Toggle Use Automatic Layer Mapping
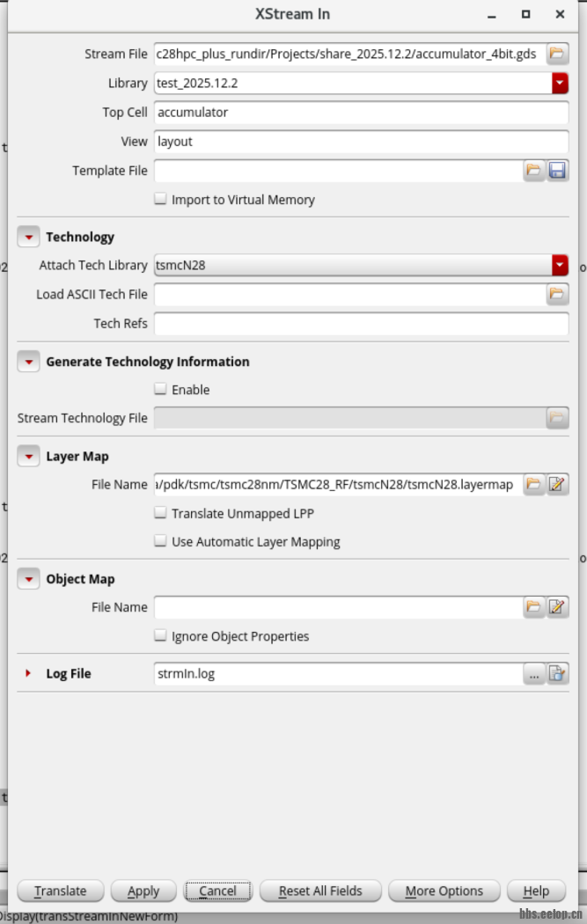 click(x=160, y=541)
